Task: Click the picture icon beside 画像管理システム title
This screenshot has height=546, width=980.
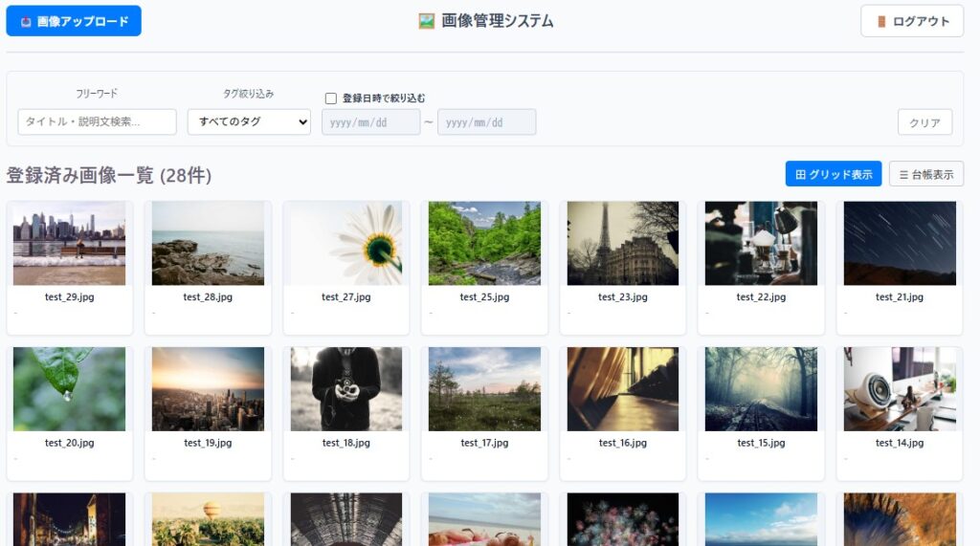Action: point(426,21)
